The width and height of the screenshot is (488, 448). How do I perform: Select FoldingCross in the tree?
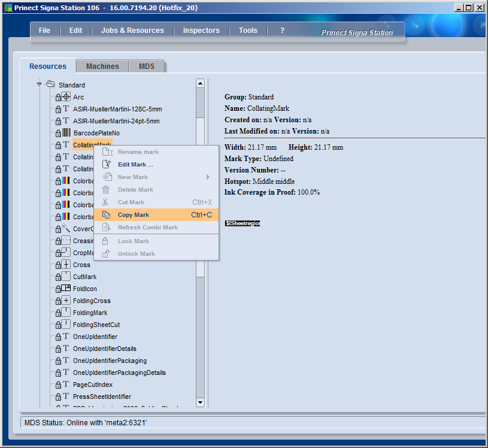(92, 301)
